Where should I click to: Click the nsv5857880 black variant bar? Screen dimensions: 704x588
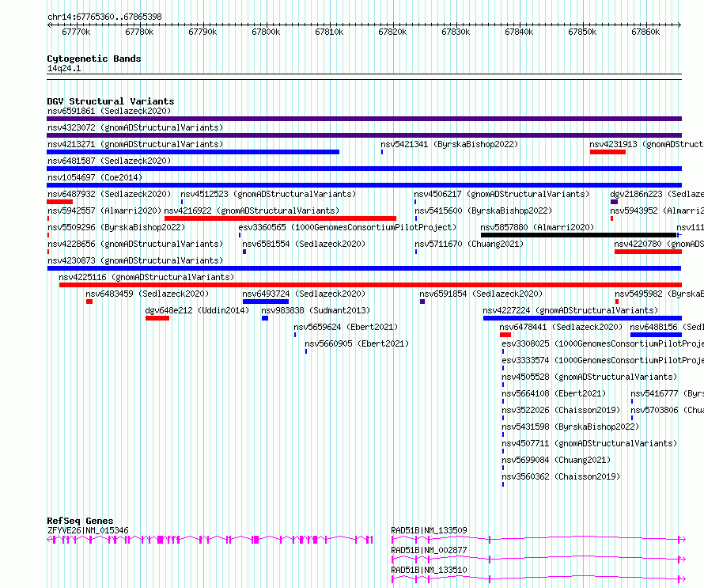pyautogui.click(x=578, y=235)
